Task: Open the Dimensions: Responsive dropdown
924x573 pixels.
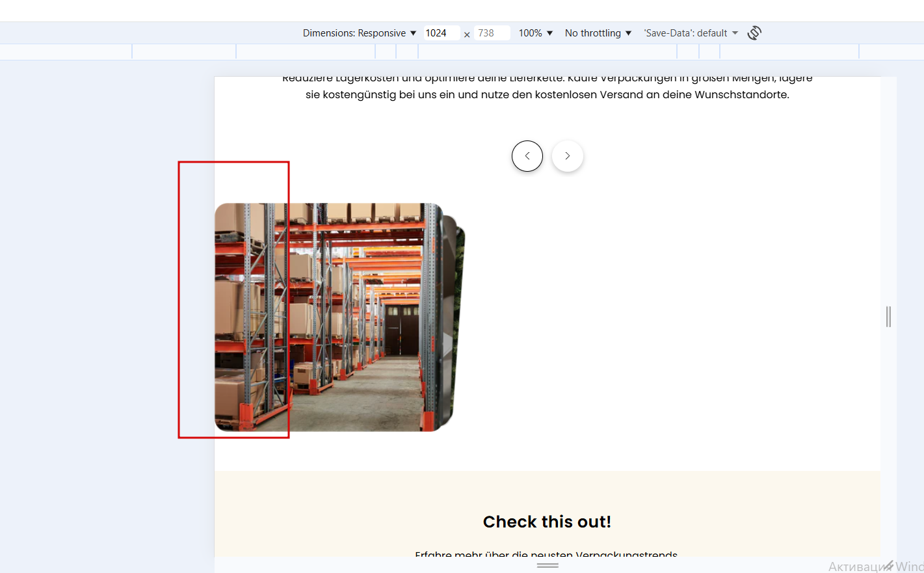Action: click(x=359, y=33)
